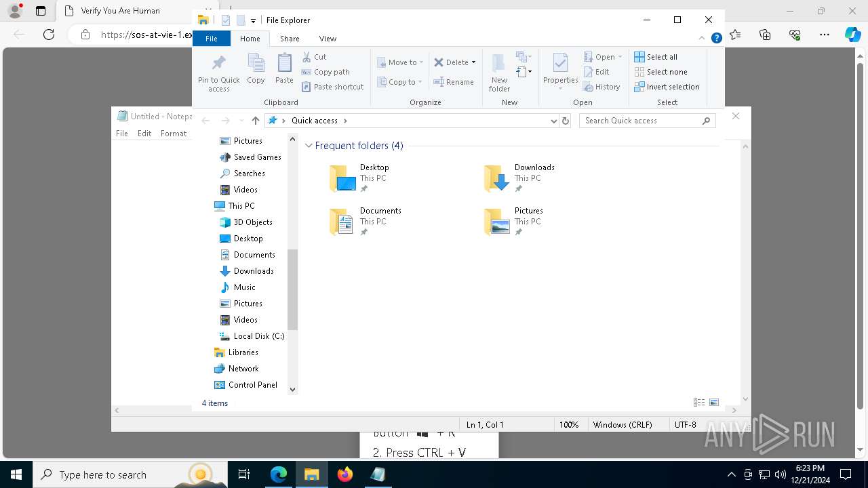Image resolution: width=868 pixels, height=488 pixels.
Task: Open the File tab
Action: pos(212,39)
